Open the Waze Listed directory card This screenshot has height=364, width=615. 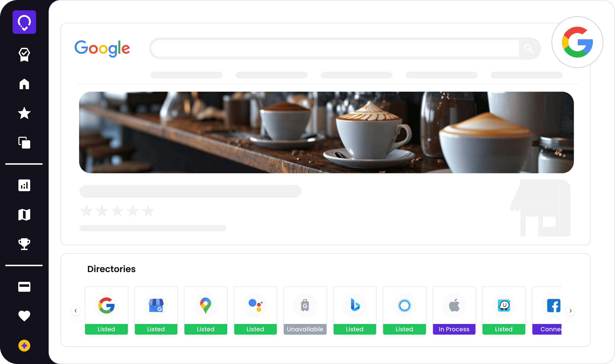[x=504, y=310]
